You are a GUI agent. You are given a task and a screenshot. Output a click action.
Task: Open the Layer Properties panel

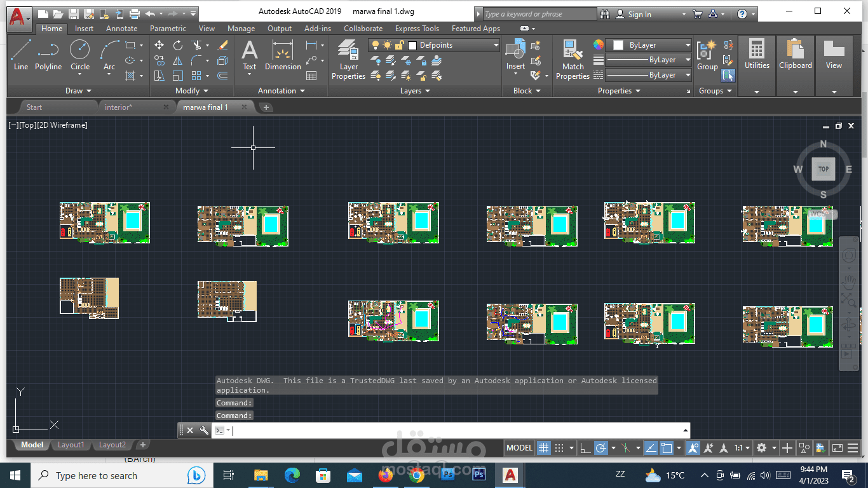coord(348,60)
